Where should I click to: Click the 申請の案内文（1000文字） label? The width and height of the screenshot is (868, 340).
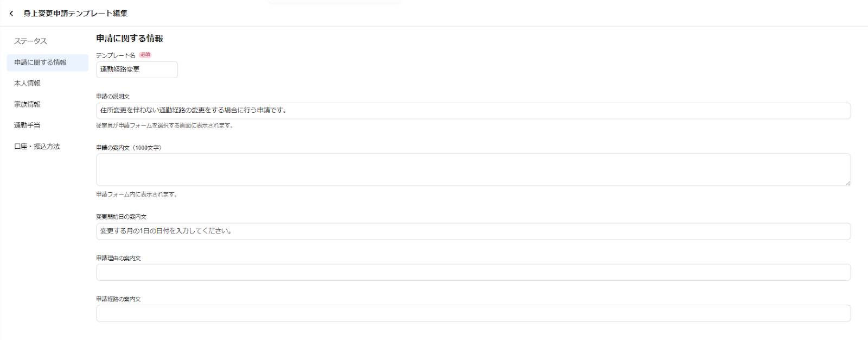129,148
